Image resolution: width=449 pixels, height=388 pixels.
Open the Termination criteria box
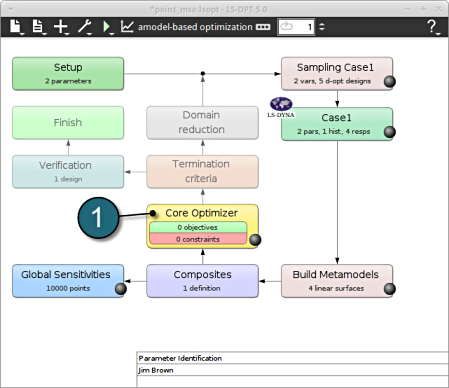[x=202, y=172]
